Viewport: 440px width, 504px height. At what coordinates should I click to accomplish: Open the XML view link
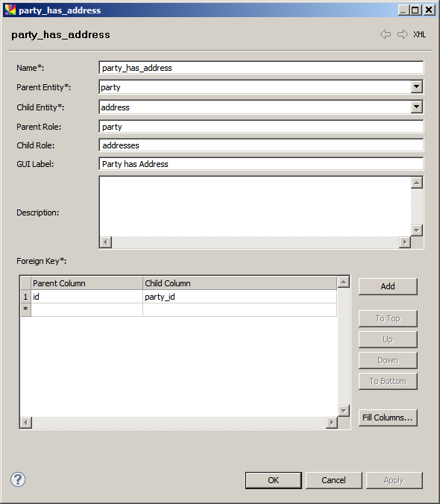tap(419, 34)
